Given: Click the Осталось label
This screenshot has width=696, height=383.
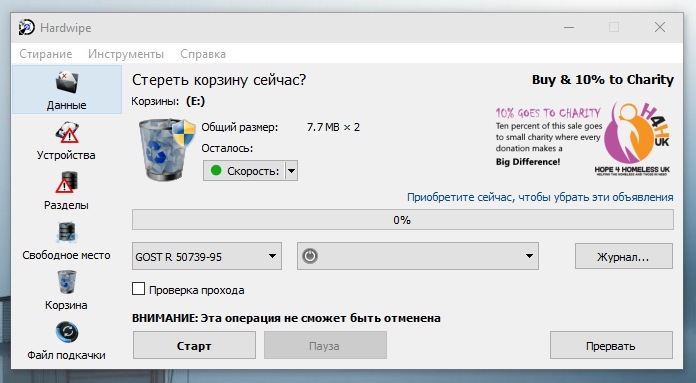Looking at the screenshot, I should click(x=227, y=148).
